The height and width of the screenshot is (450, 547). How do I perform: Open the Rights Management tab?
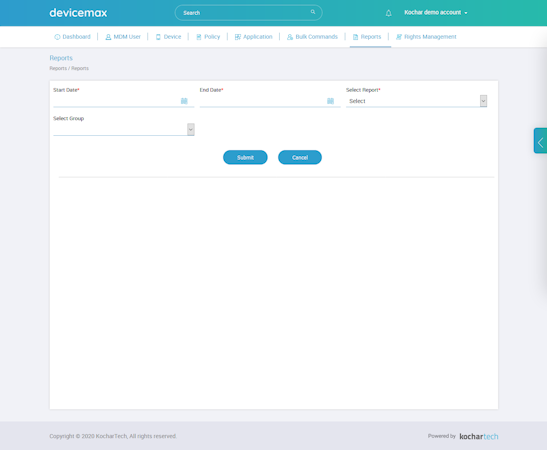426,37
